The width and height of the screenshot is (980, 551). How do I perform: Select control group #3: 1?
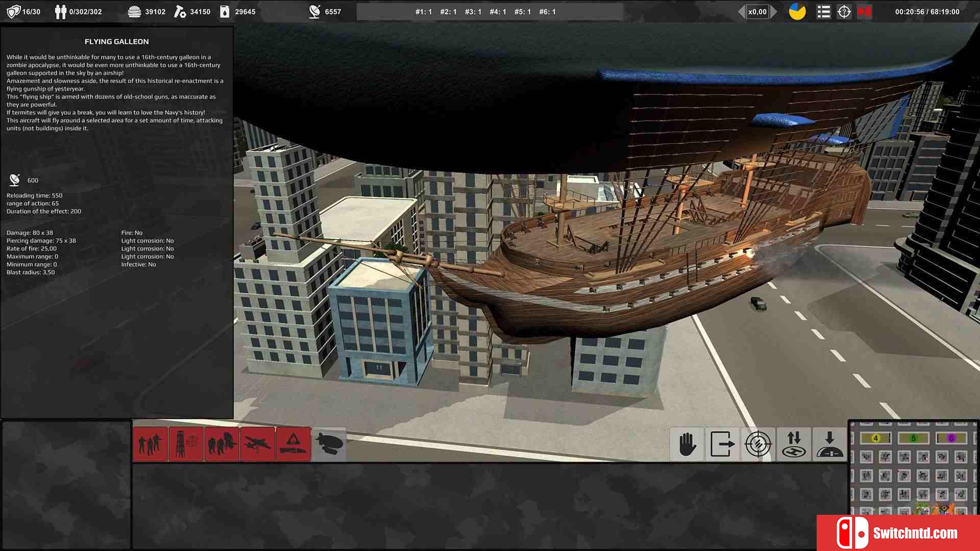click(473, 11)
